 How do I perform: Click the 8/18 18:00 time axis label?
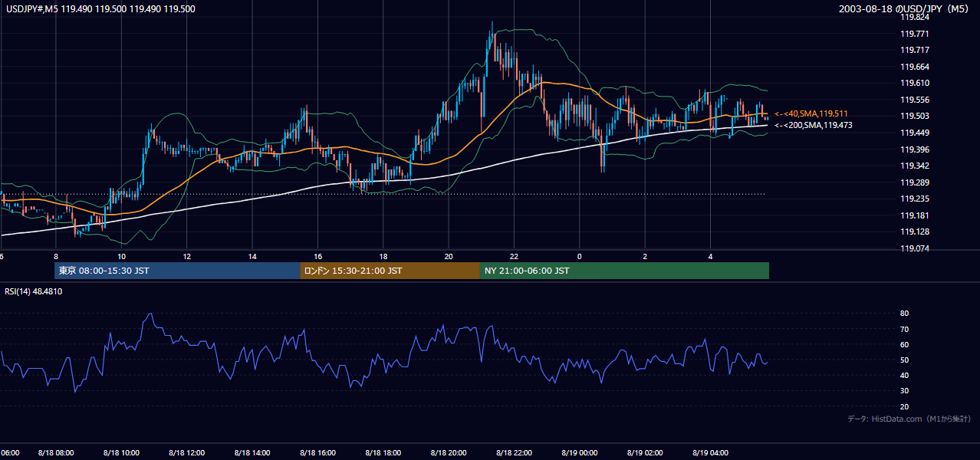[x=383, y=453]
